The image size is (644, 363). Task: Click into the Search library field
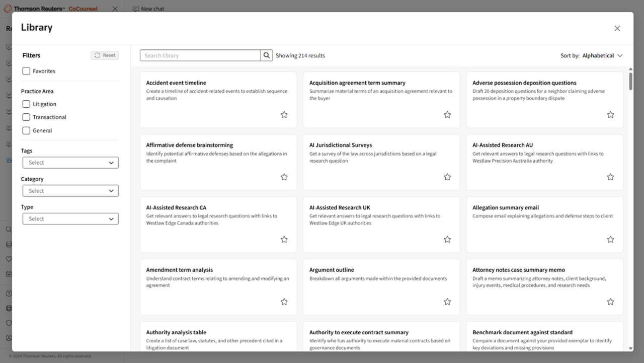point(200,55)
